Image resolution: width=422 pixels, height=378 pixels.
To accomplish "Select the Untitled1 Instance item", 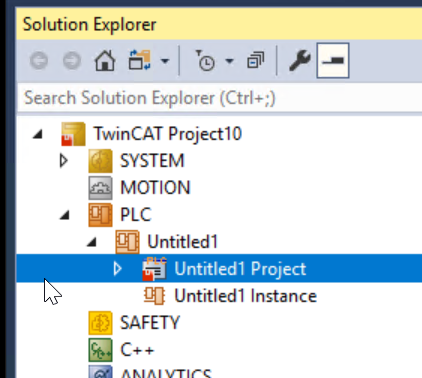I will [245, 296].
